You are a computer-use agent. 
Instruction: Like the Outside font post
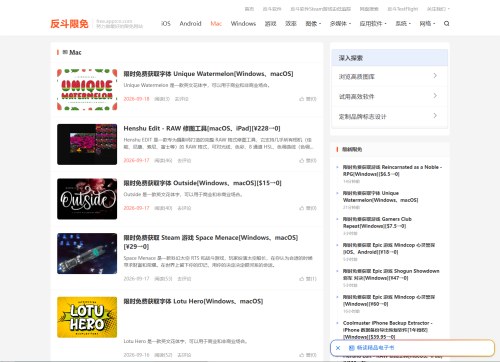coord(308,208)
